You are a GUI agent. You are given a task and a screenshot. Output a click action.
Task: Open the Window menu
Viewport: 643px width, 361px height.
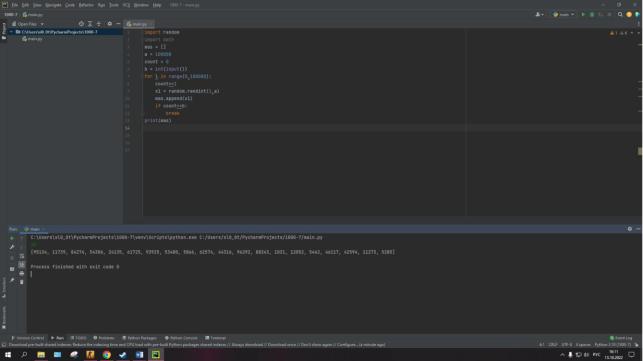pyautogui.click(x=141, y=5)
